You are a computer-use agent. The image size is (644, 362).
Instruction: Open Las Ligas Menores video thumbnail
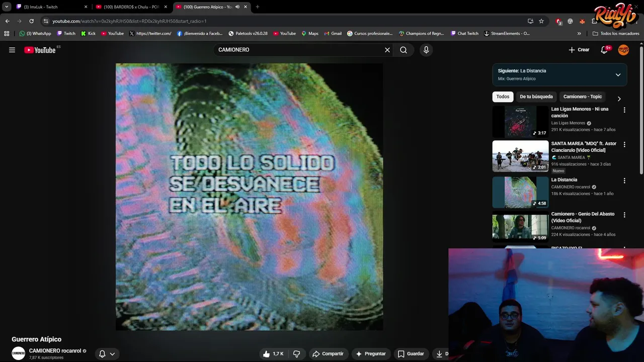click(520, 122)
